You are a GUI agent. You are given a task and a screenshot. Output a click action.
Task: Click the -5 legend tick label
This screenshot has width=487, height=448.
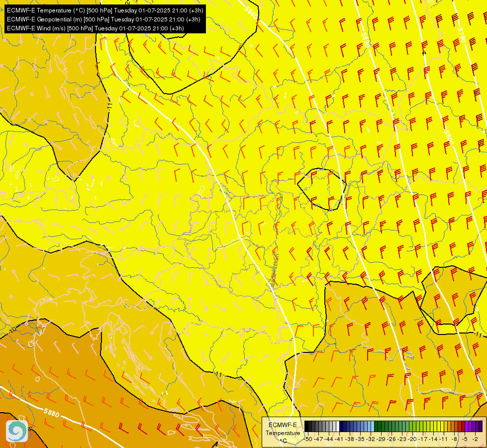point(465,439)
